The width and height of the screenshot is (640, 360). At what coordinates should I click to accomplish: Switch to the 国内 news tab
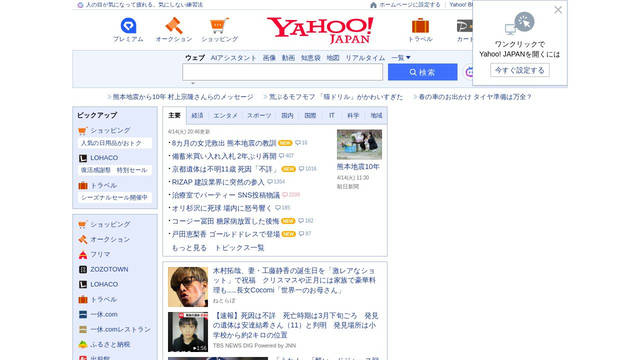(287, 116)
